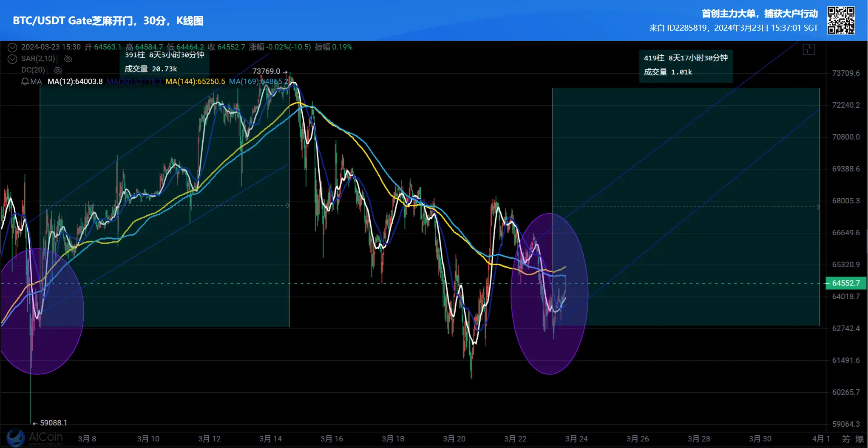Click the 72240.2 price axis label
Viewport: 868px width, 448px height.
pos(846,105)
